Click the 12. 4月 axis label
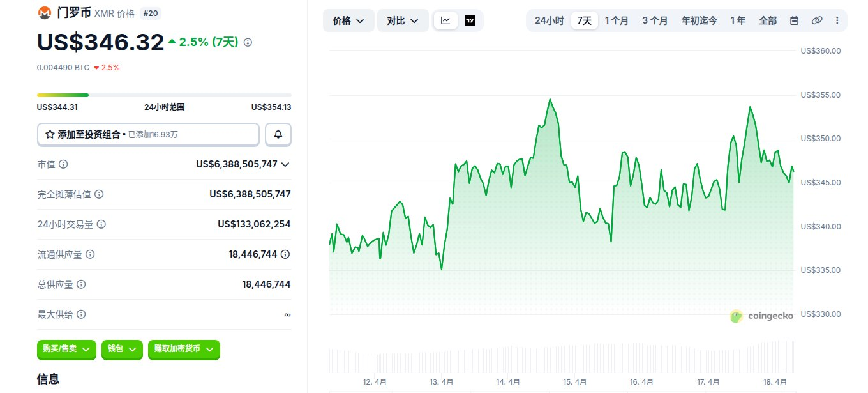 [375, 382]
